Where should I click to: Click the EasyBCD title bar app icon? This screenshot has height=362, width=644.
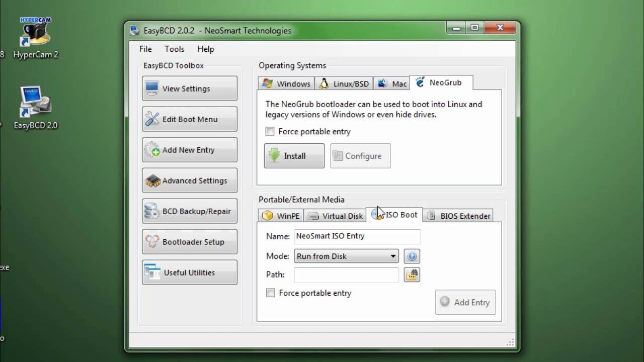[135, 31]
